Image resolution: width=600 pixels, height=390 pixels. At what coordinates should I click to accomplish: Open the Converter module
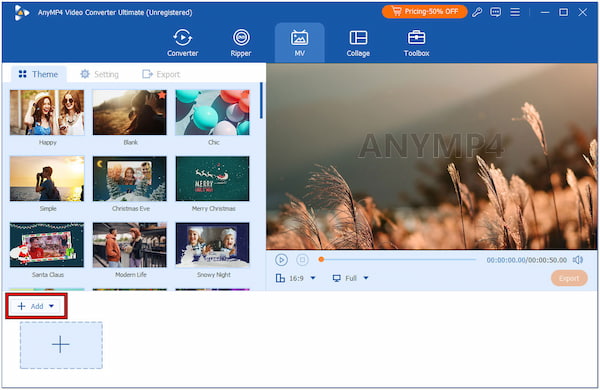tap(183, 43)
